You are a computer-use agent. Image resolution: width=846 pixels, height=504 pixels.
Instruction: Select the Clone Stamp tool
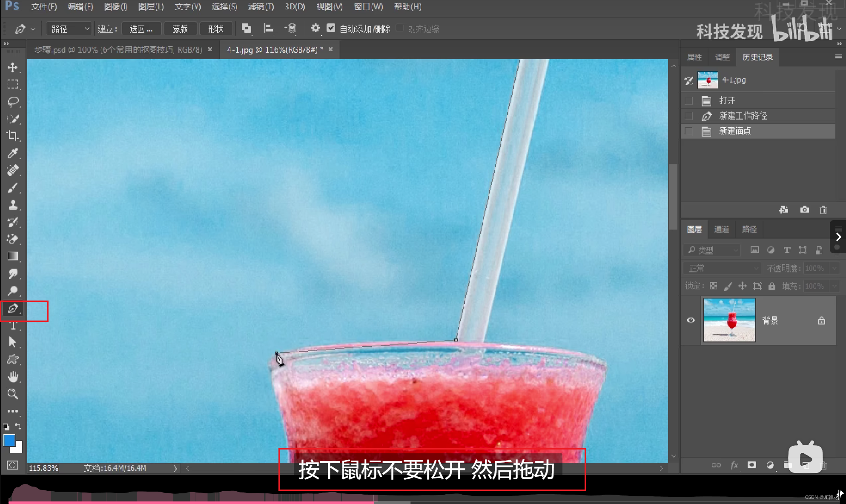pos(13,205)
